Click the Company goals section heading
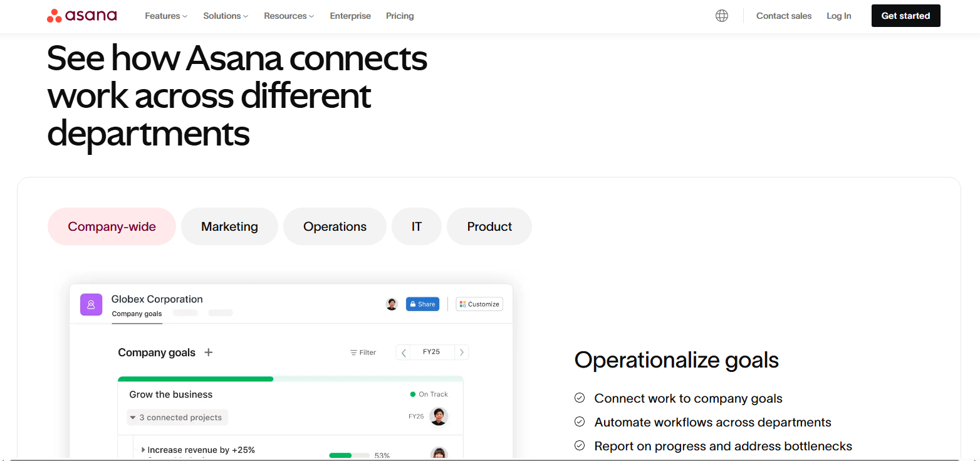980x461 pixels. (x=157, y=352)
